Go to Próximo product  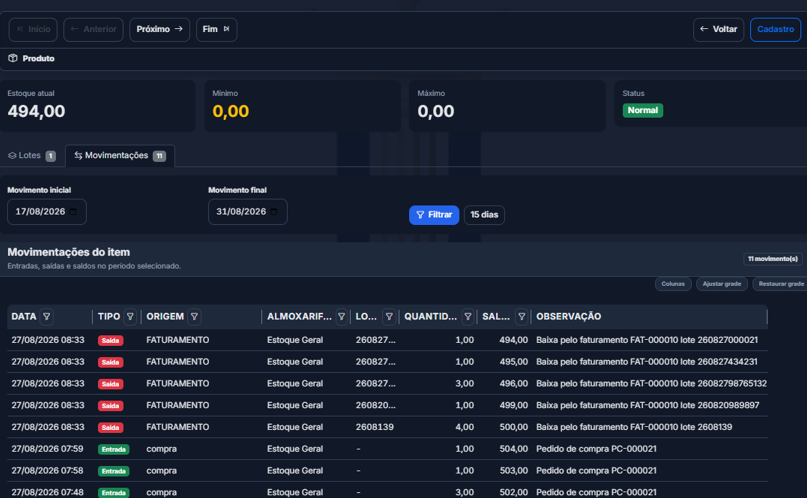click(x=160, y=29)
